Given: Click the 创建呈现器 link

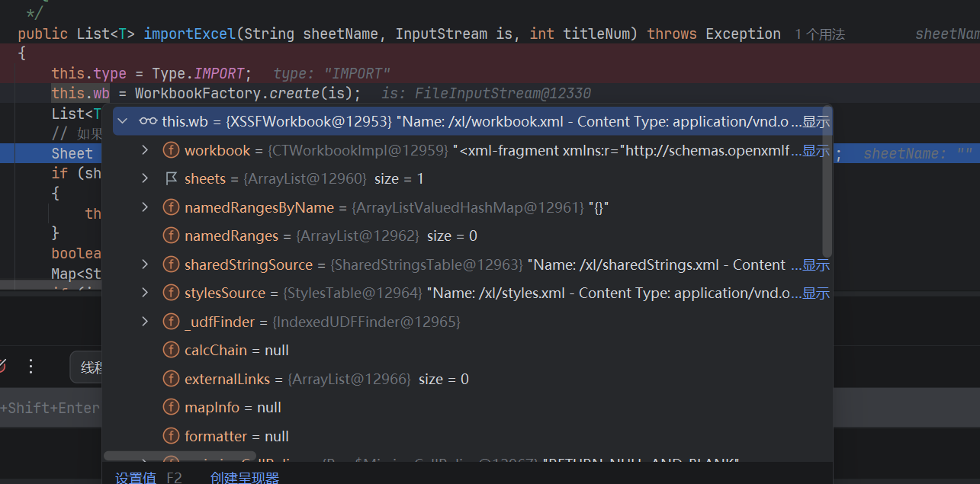Looking at the screenshot, I should [x=245, y=478].
